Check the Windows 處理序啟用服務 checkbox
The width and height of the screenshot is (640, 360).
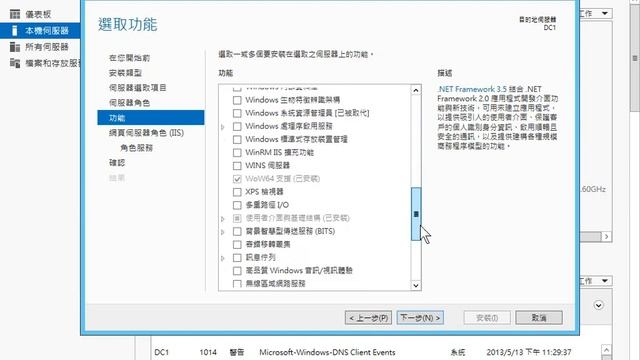point(237,126)
